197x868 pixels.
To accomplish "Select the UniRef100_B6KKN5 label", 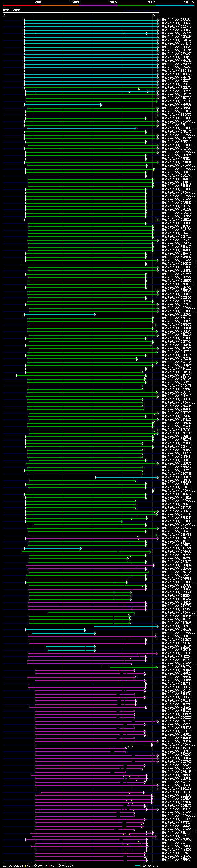I will 177,518.
